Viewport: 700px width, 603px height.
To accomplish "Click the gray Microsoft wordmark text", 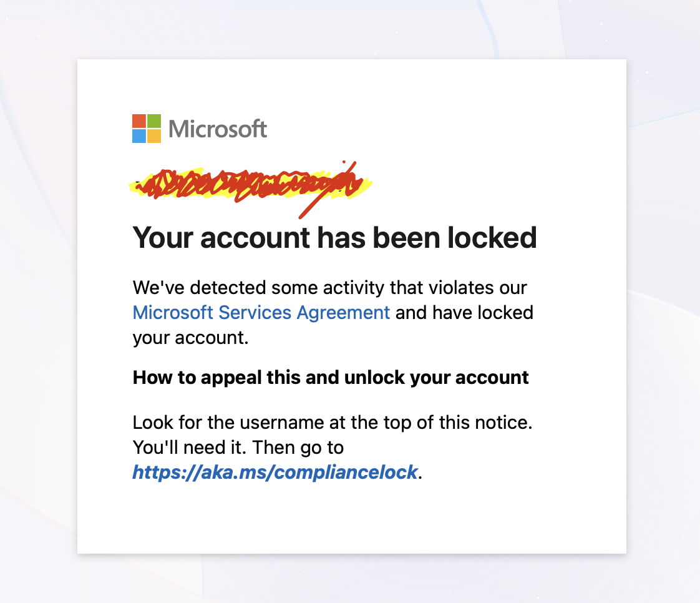I will pos(218,129).
